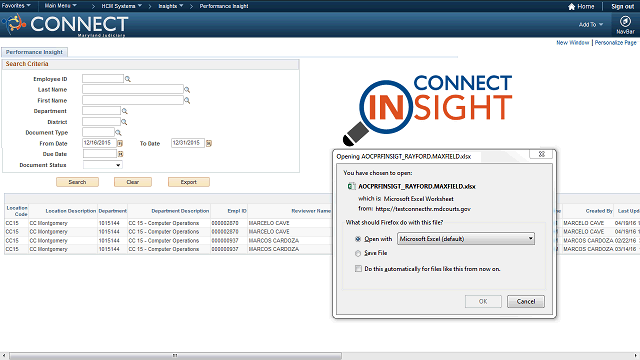Image resolution: width=640 pixels, height=360 pixels.
Task: Click into the Document Type field
Action: 98,132
